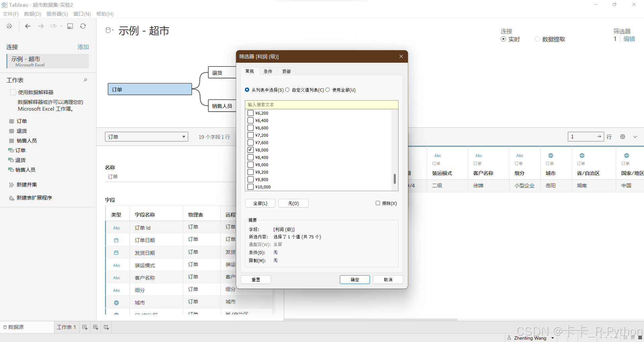Viewport: 644px width, 342px height.
Task: Open the 帮助(H) menu
Action: click(105, 14)
